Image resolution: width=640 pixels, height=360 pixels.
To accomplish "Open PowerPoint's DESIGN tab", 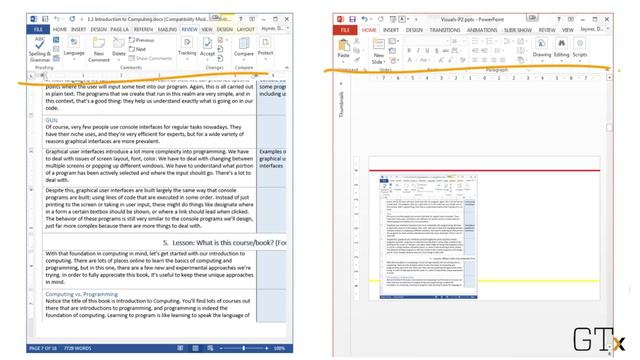I will pos(414,30).
